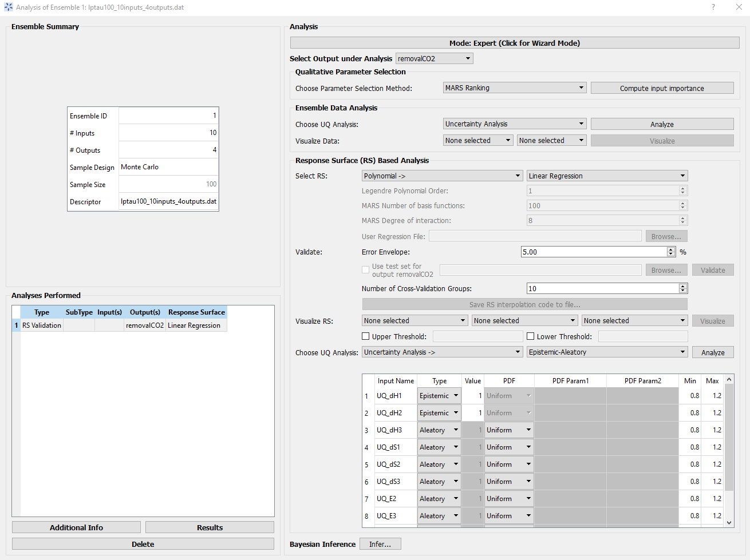Enable the Upper Threshold checkbox
The image size is (750, 560).
click(366, 336)
